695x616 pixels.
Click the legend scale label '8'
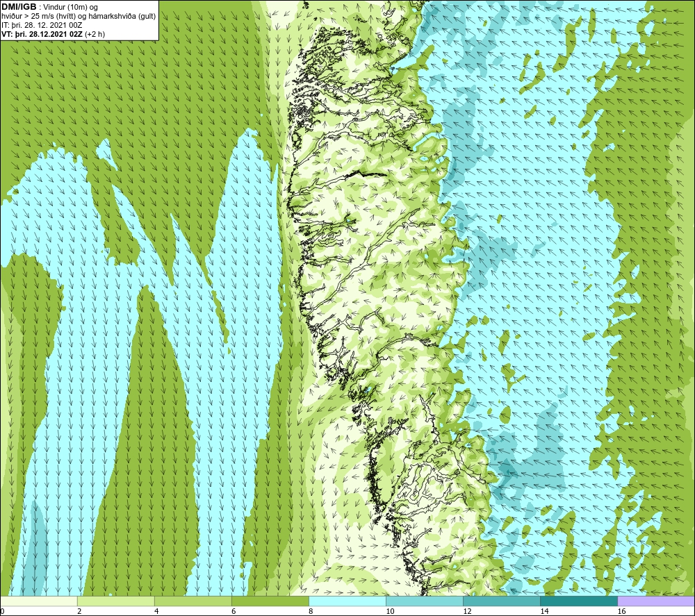coord(311,611)
